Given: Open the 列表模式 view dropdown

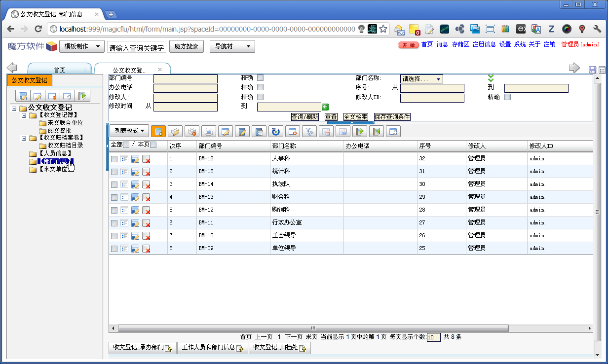Looking at the screenshot, I should pyautogui.click(x=129, y=131).
